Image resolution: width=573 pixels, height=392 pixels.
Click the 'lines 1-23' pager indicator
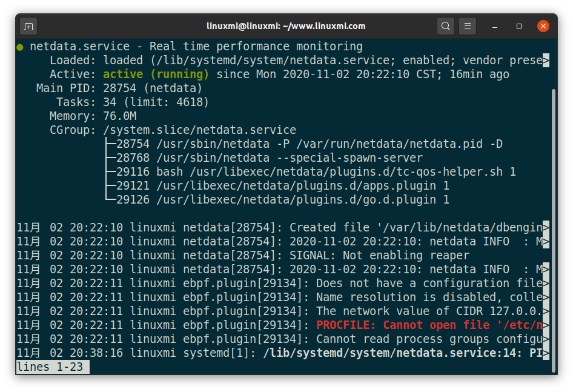53,367
